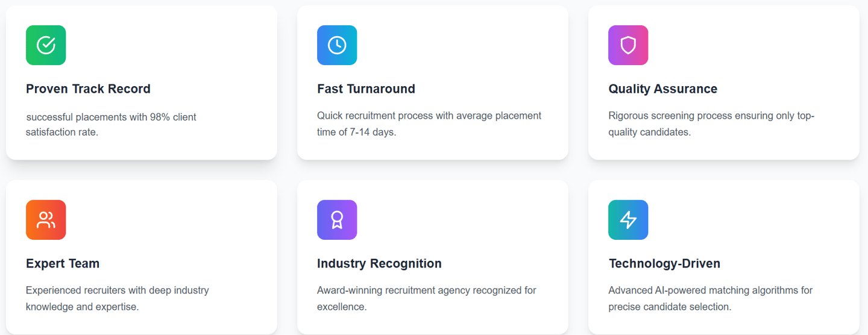Screen dimensions: 868x335
Task: Select the Proven Track Record heading
Action: (x=88, y=89)
